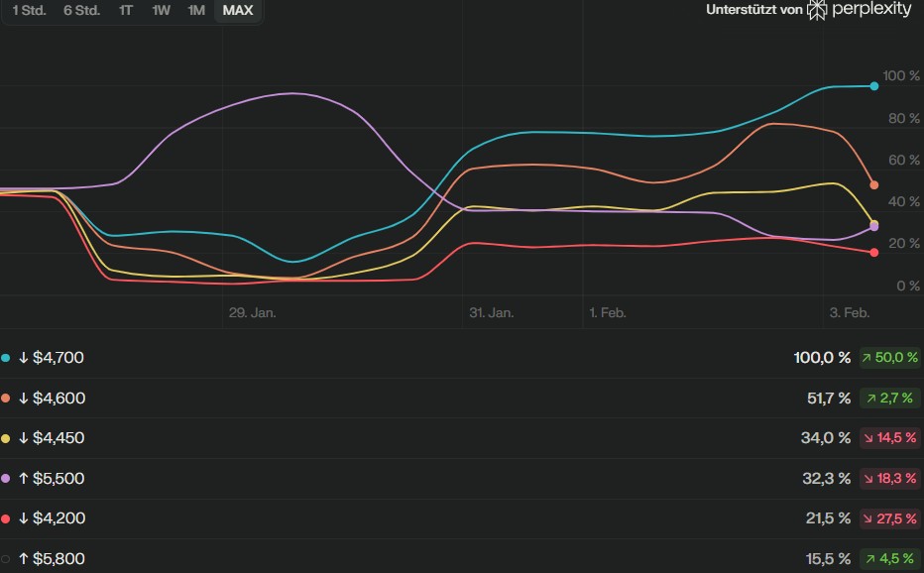Choose the 1T time range tab
Screen dimensions: 924x573
pyautogui.click(x=126, y=11)
